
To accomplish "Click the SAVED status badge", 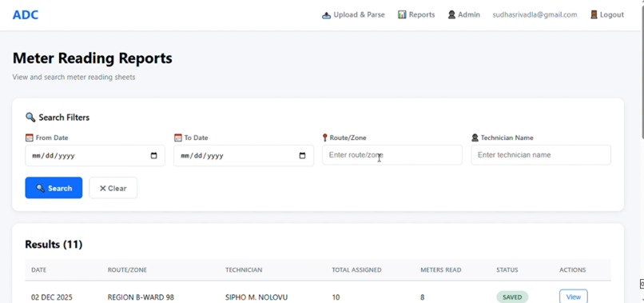I will [512, 297].
